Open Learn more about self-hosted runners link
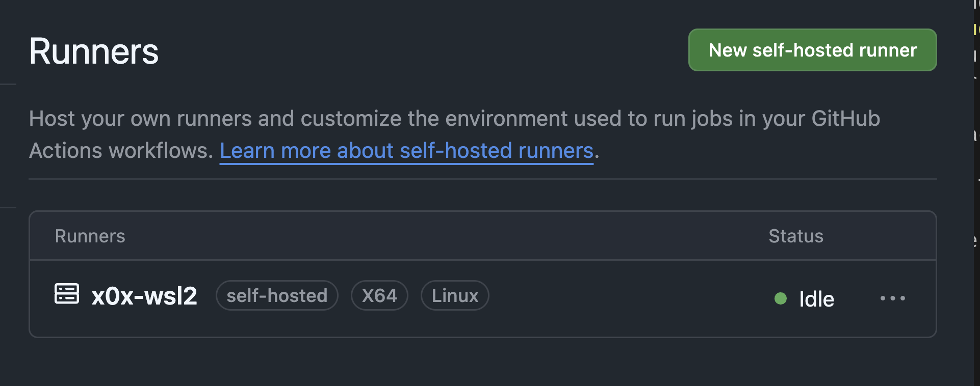Screen dimensions: 980x386 tap(406, 151)
